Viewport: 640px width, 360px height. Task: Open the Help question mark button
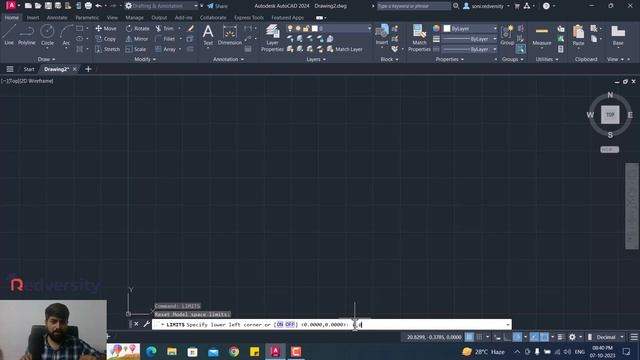546,6
